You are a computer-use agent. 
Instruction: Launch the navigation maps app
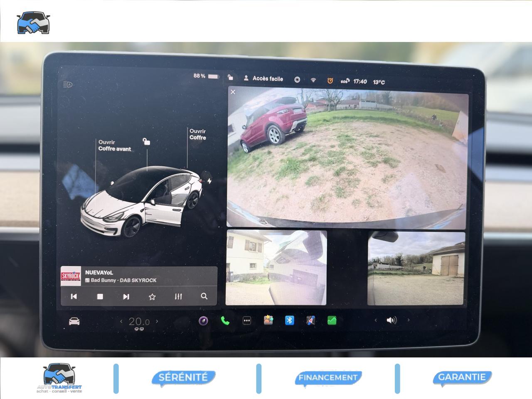(x=310, y=320)
